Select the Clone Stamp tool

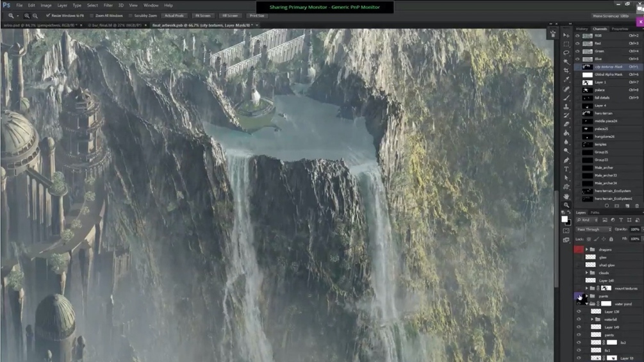coord(566,107)
